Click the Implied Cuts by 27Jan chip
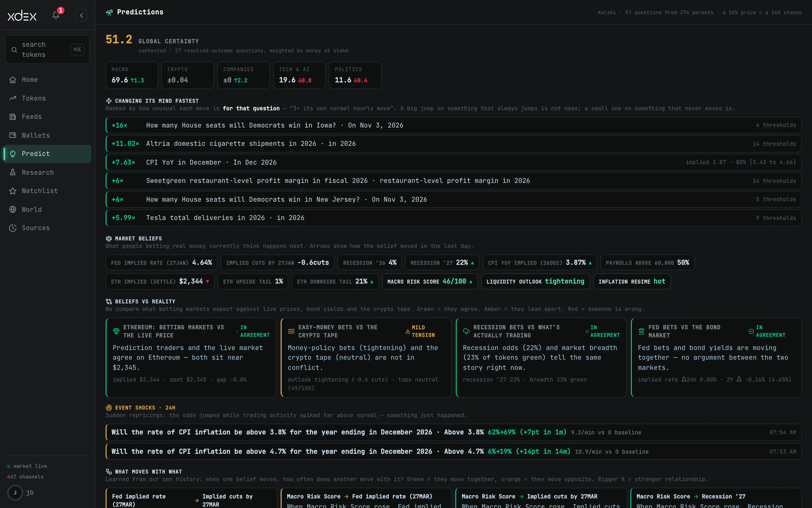The height and width of the screenshot is (508, 812). [x=278, y=262]
